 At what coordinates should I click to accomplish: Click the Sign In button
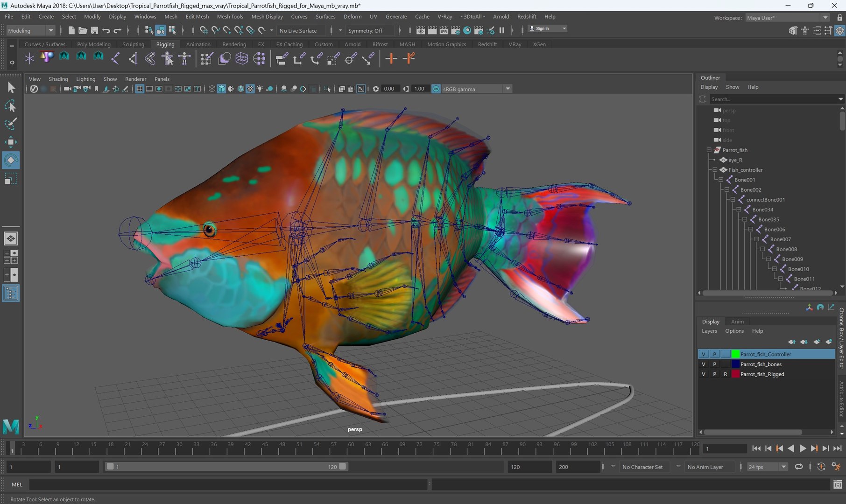547,28
